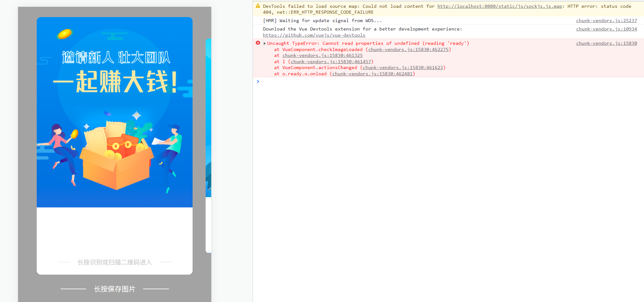Viewport: 644px width, 302px height.
Task: Open the checkImageLoaded stack frame link
Action: [x=408, y=49]
